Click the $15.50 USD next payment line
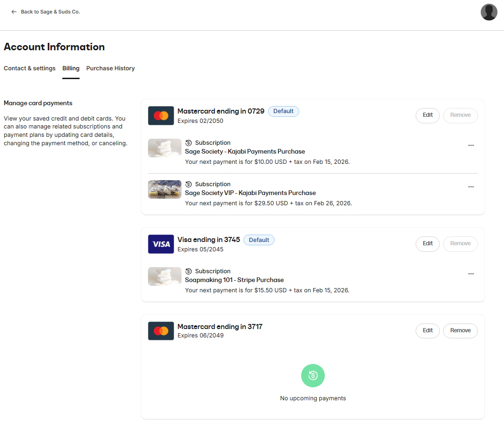 pyautogui.click(x=267, y=290)
